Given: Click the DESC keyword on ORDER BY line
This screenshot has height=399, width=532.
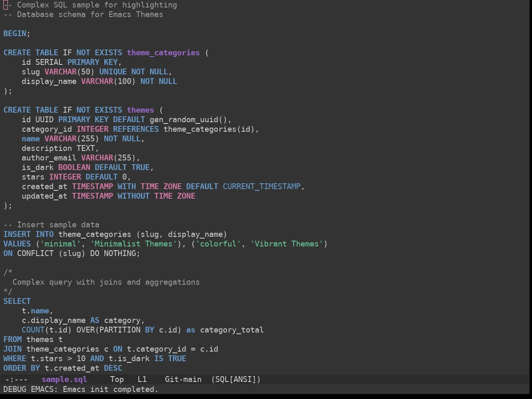Looking at the screenshot, I should click(113, 368).
